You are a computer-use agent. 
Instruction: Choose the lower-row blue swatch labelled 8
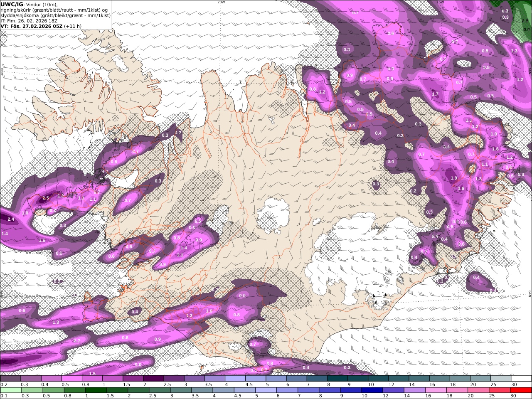point(329,390)
